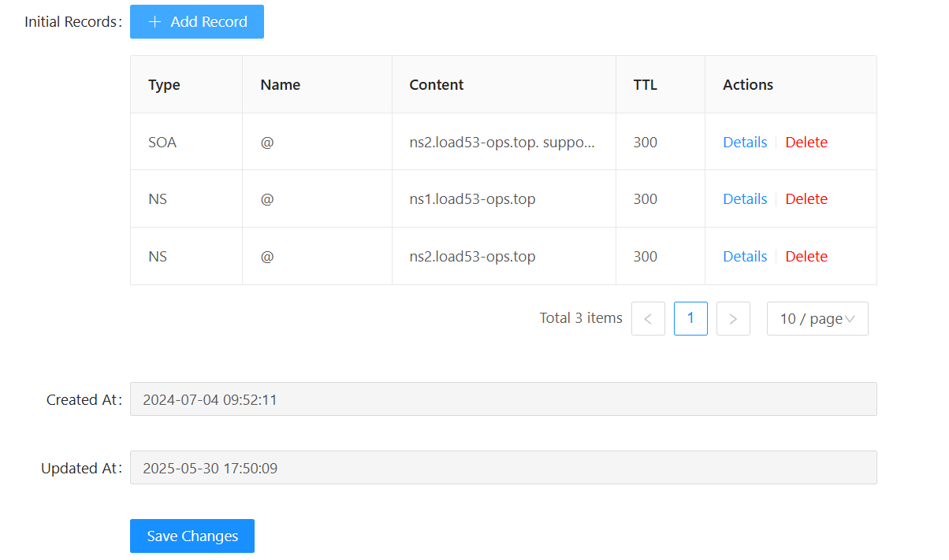Screen dimensions: 949x560
Task: Click the Type column header
Action: pyautogui.click(x=164, y=85)
